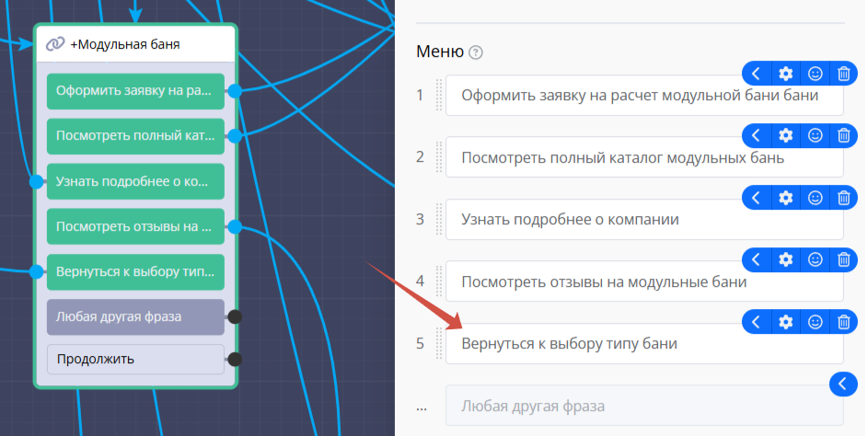Grab drag handle of menu item 2

439,157
